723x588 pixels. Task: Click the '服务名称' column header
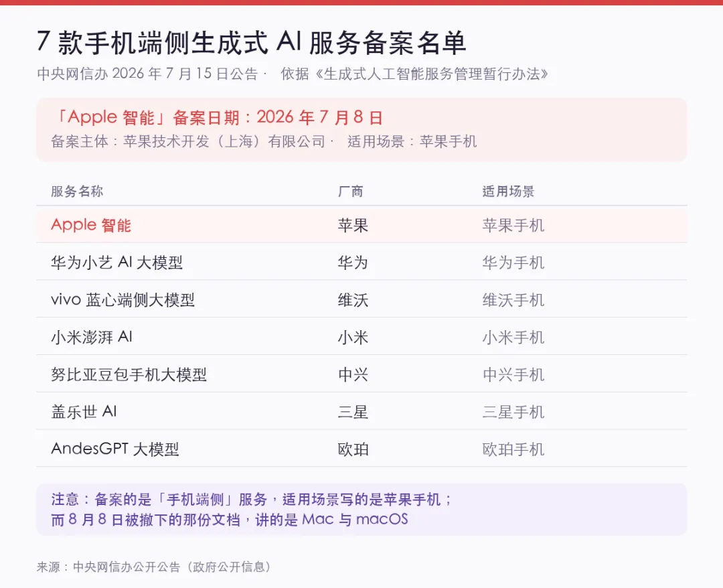click(77, 192)
